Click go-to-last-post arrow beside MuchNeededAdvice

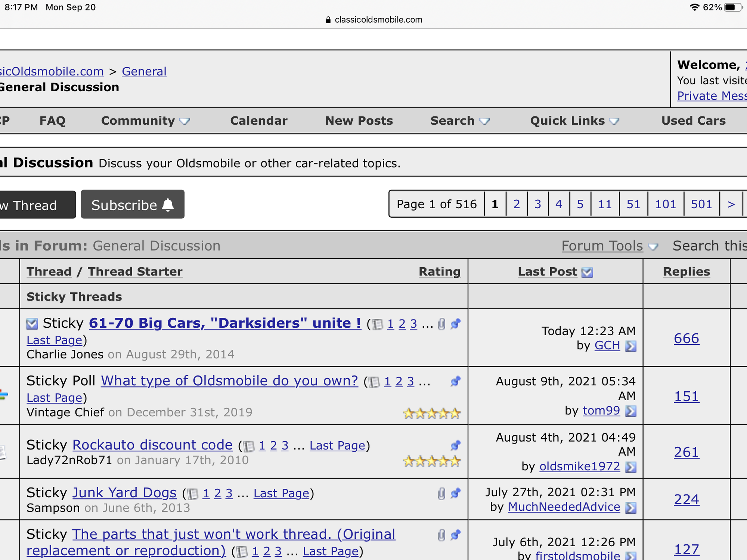point(630,507)
